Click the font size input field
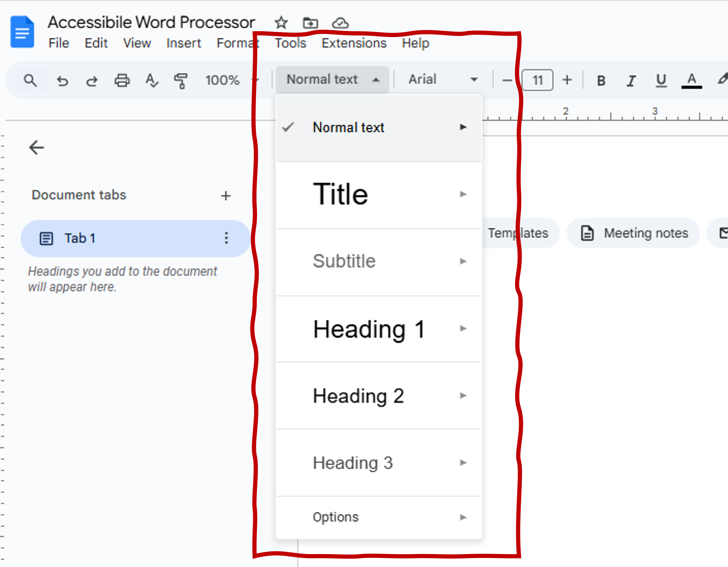The image size is (728, 567). pyautogui.click(x=537, y=80)
